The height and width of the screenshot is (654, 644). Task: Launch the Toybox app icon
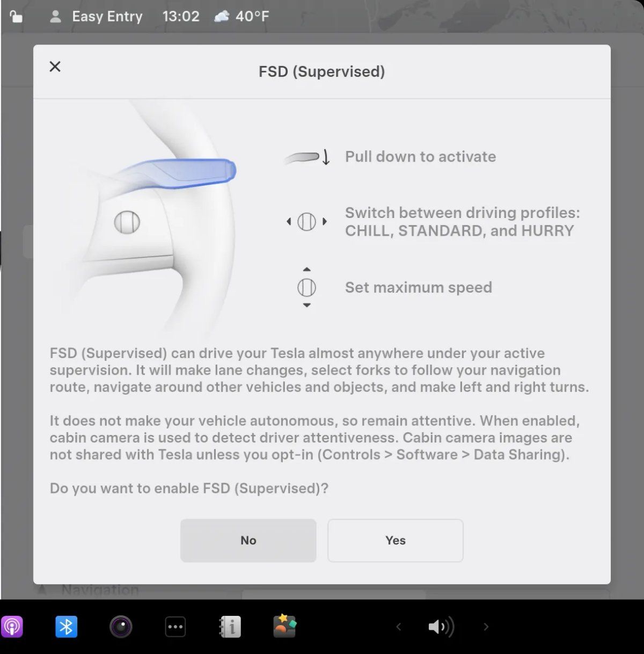pos(285,626)
